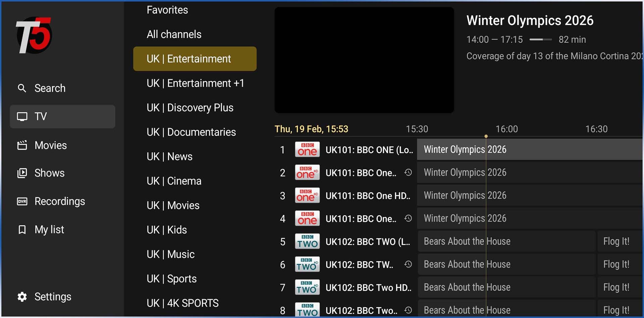Screen dimensions: 644x318
Task: Click the catch-up clock icon on channel 6
Action: coord(408,264)
